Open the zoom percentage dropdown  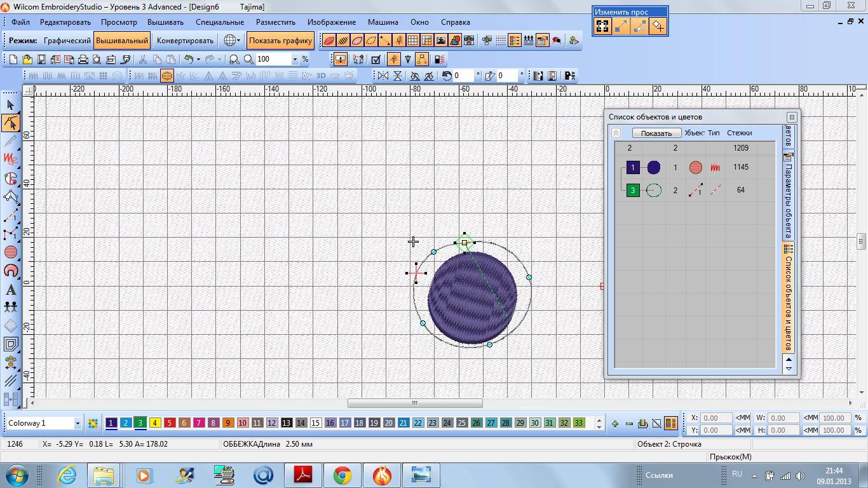(295, 59)
